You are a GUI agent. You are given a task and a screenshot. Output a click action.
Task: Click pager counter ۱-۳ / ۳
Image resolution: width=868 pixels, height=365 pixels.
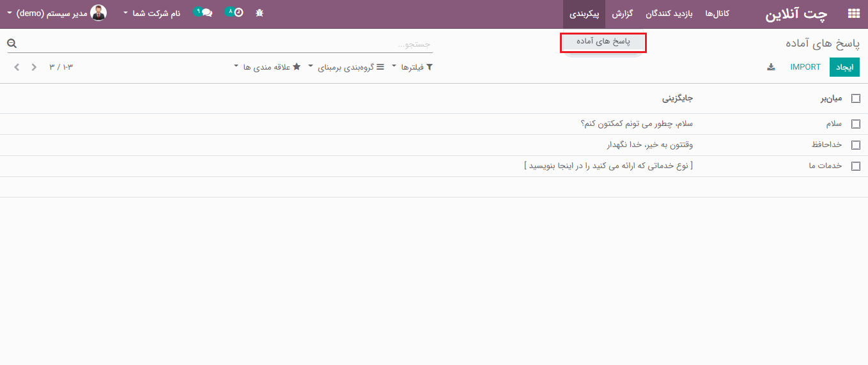click(x=61, y=67)
